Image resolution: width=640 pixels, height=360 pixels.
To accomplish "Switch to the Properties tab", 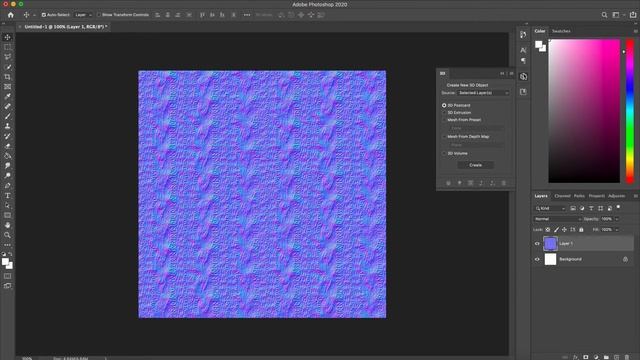I will pyautogui.click(x=597, y=196).
